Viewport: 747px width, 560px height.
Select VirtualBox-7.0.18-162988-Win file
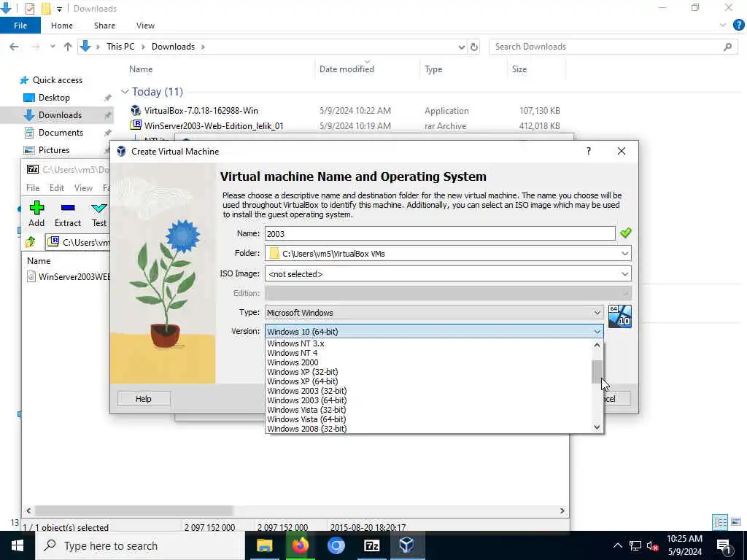point(201,111)
